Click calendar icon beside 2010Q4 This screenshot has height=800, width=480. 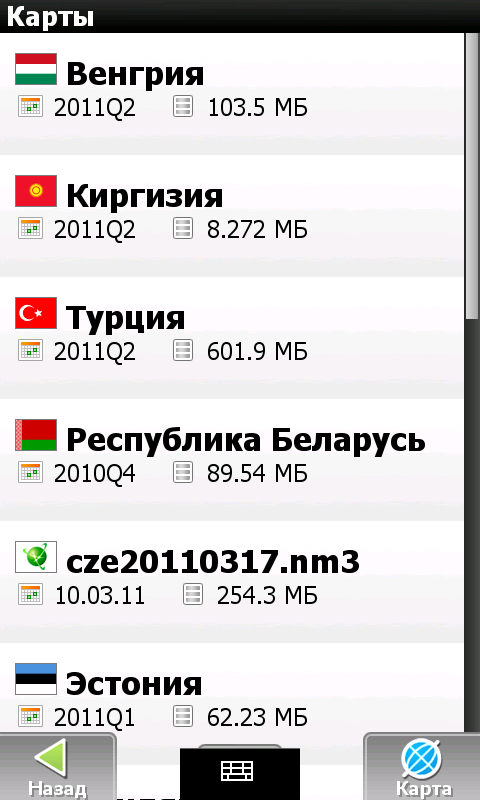click(31, 473)
